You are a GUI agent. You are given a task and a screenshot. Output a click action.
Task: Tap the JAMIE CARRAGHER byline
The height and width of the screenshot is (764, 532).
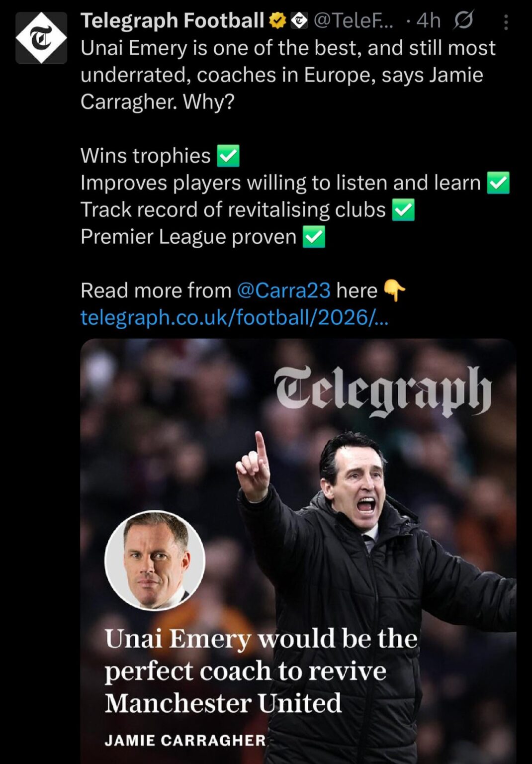[x=185, y=740]
